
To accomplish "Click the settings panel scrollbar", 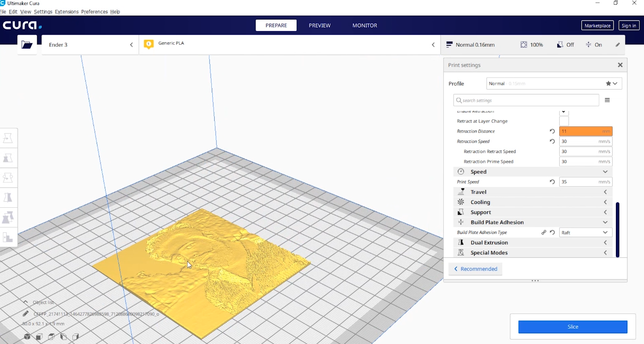I will pyautogui.click(x=617, y=230).
